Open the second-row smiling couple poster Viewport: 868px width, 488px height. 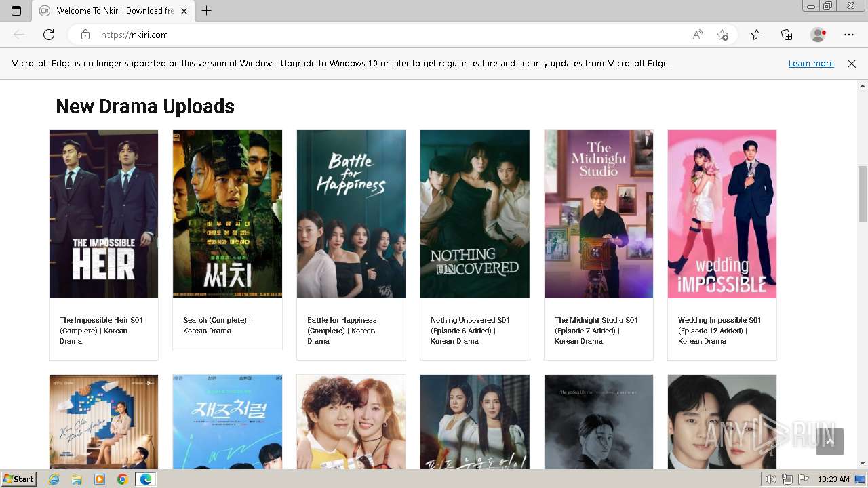tap(351, 422)
